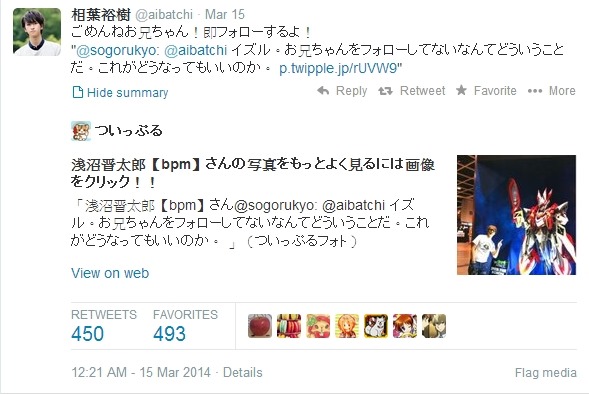Click the white rabbit avatar icon
589x394 pixels.
[376, 326]
